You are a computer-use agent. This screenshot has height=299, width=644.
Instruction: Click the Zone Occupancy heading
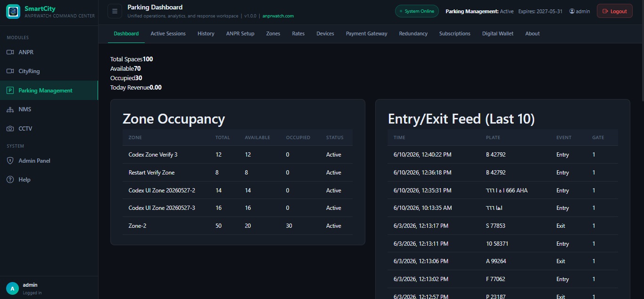point(173,119)
